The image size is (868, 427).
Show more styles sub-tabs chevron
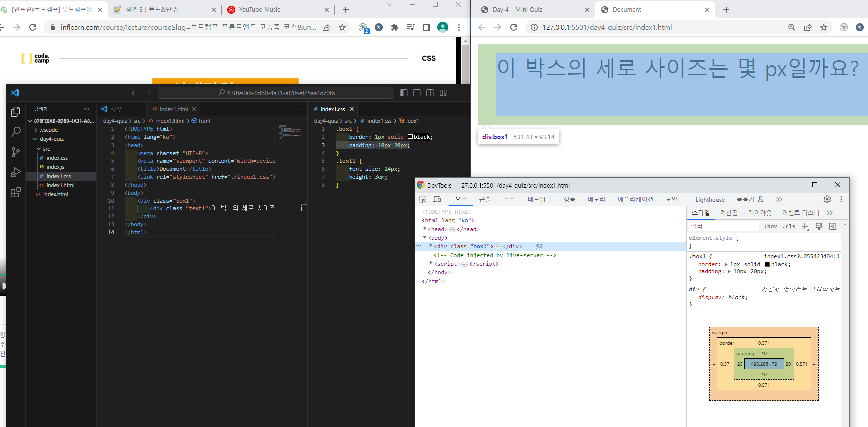tap(830, 213)
